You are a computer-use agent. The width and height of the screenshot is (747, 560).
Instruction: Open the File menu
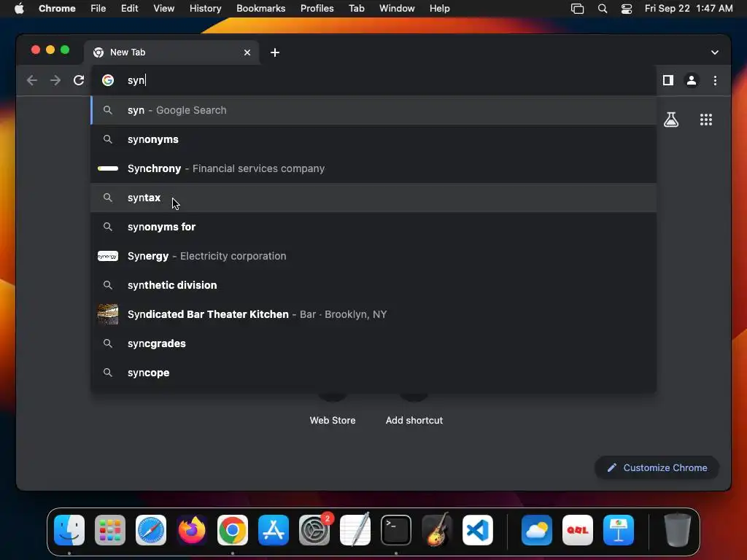(x=98, y=9)
